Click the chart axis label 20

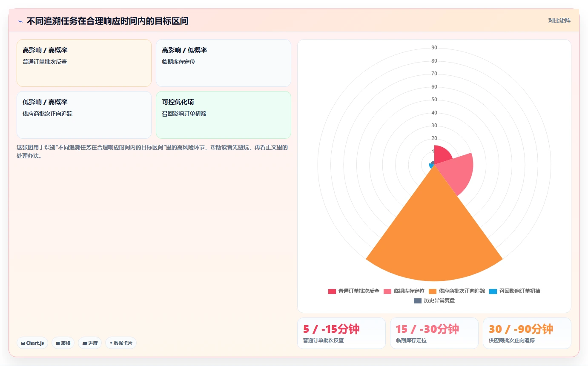pyautogui.click(x=434, y=138)
